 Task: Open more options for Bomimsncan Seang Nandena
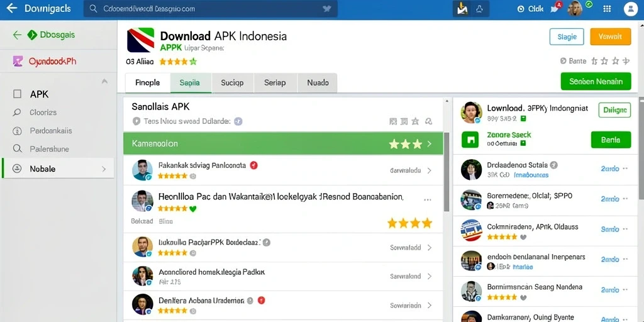tap(626, 290)
